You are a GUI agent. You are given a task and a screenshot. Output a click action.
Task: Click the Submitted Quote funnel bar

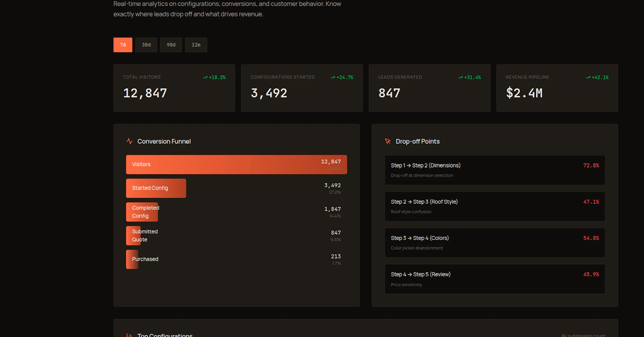[x=133, y=236]
